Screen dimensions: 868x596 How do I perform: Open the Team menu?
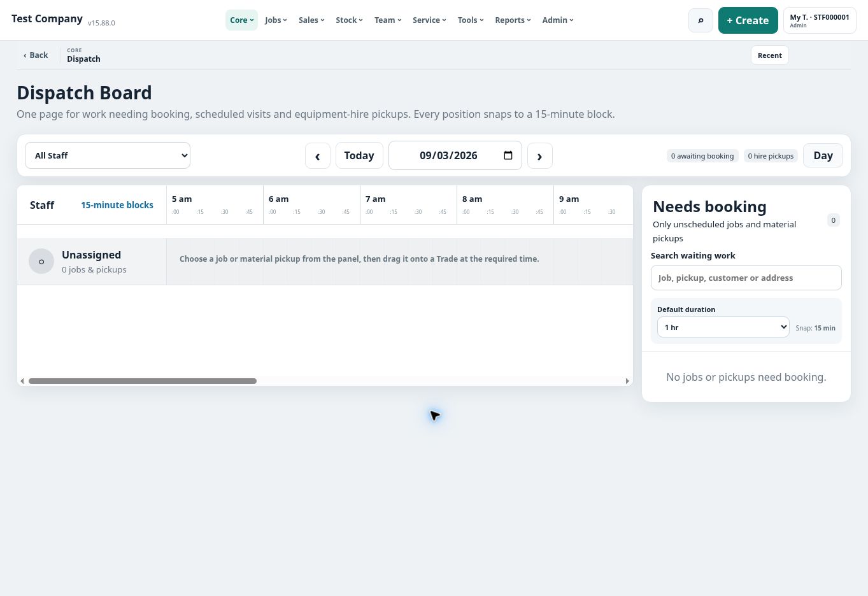coord(388,20)
